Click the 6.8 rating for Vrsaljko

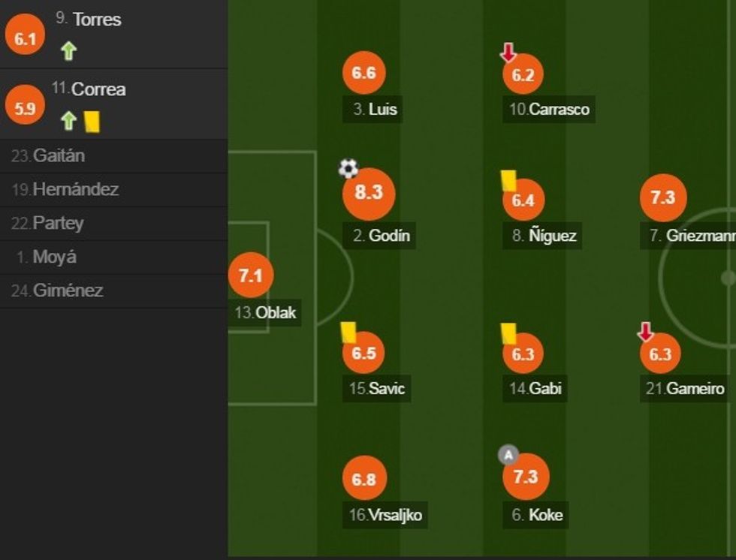click(364, 478)
